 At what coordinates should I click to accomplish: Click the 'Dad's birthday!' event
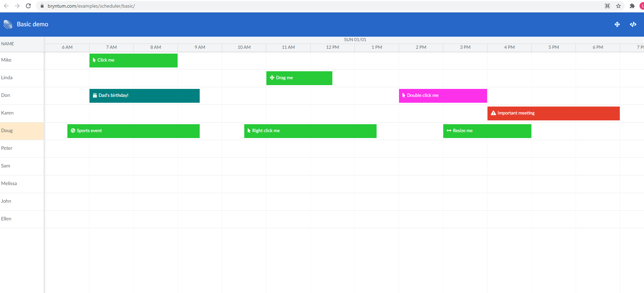pyautogui.click(x=144, y=95)
